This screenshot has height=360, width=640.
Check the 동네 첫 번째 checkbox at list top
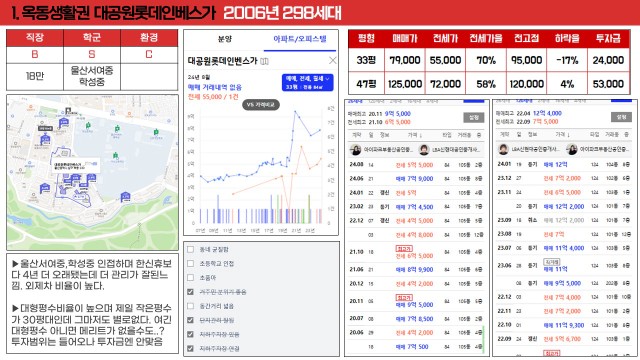[190, 249]
